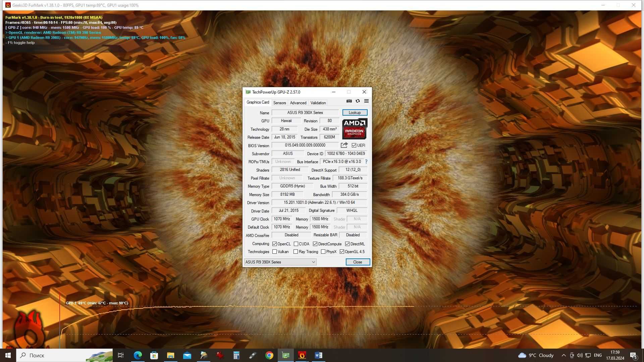Viewport: 644px width, 362px height.
Task: Click the AMD Radeon Graphics logo
Action: point(355,129)
